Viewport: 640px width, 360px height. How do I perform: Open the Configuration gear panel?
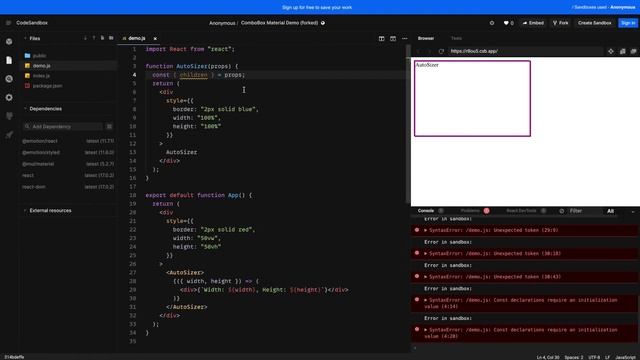(9, 98)
